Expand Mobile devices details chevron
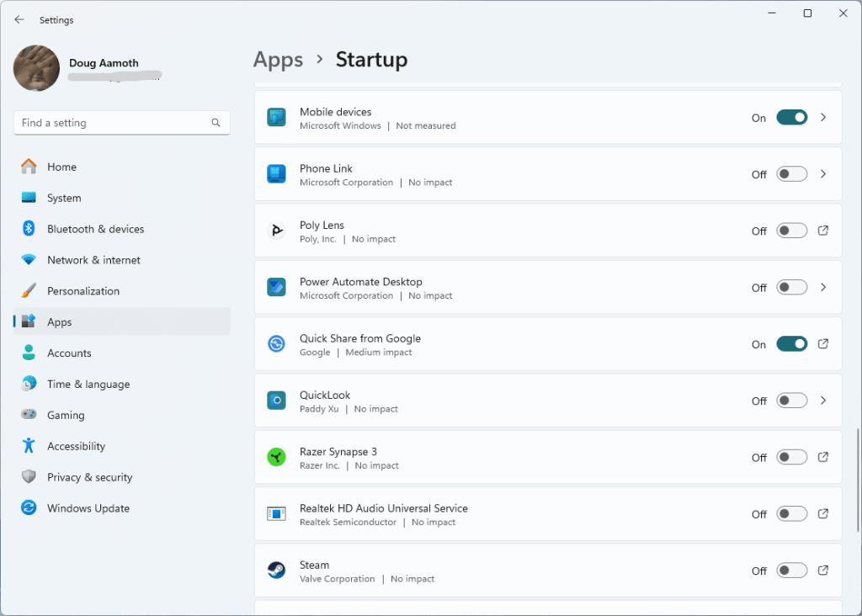 823,118
